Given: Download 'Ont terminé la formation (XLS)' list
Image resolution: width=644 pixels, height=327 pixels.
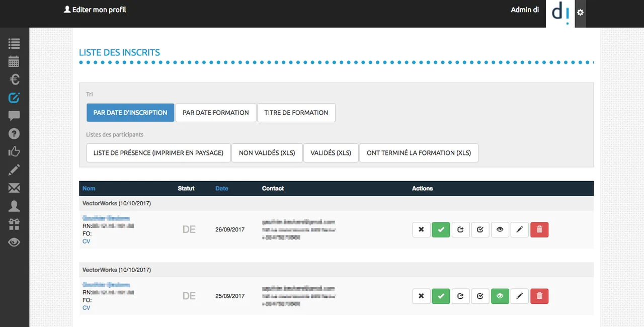Looking at the screenshot, I should pyautogui.click(x=419, y=153).
